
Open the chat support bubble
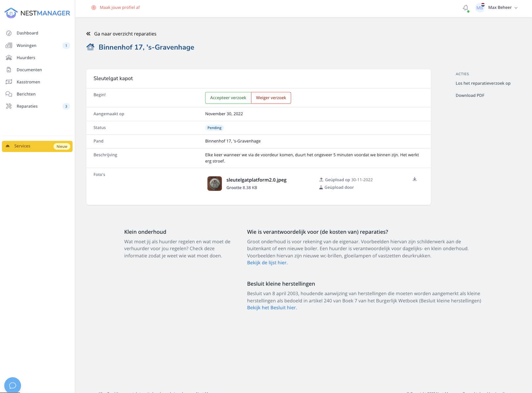pyautogui.click(x=12, y=385)
